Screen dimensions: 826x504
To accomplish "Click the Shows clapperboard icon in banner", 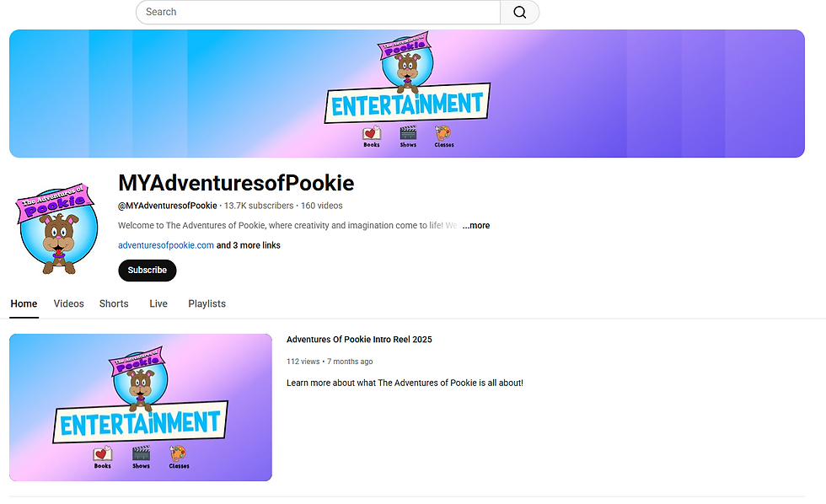I will pos(408,136).
